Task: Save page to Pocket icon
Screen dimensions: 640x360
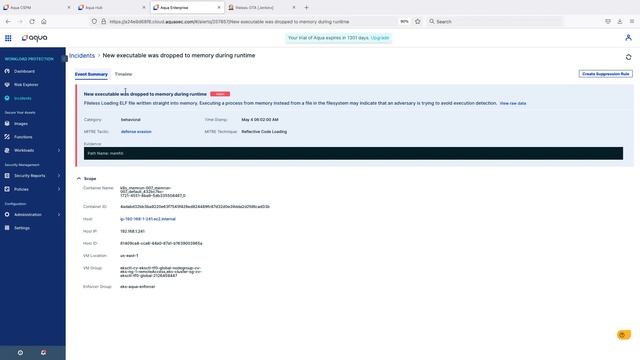Action: click(608, 21)
